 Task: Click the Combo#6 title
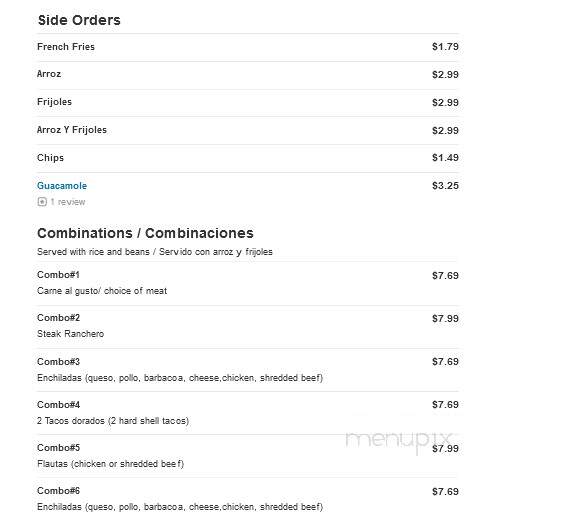click(58, 491)
